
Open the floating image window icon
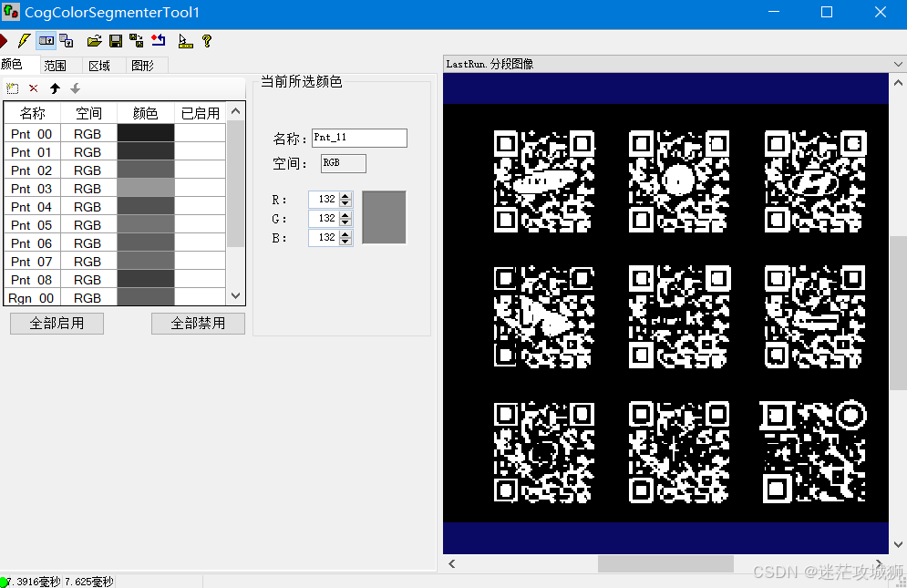click(x=67, y=41)
